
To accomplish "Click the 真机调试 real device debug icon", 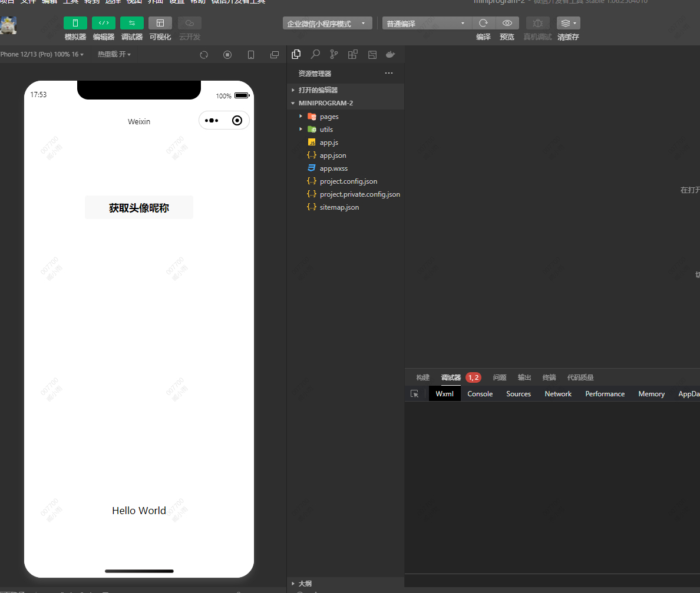I will click(x=537, y=23).
